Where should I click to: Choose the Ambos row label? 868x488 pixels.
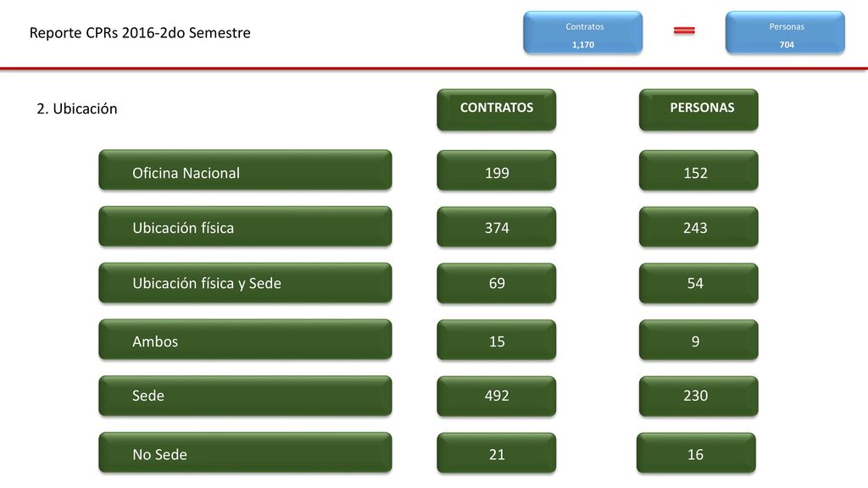(245, 339)
